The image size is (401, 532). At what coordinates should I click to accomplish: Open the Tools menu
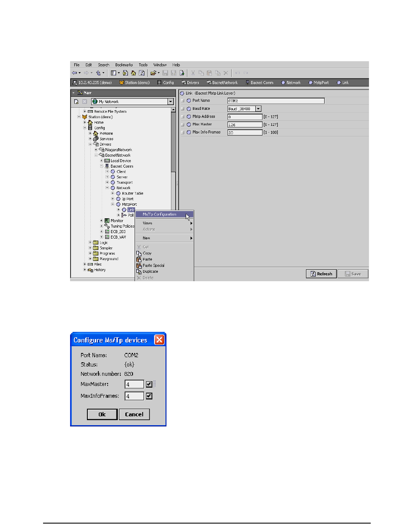pyautogui.click(x=143, y=65)
